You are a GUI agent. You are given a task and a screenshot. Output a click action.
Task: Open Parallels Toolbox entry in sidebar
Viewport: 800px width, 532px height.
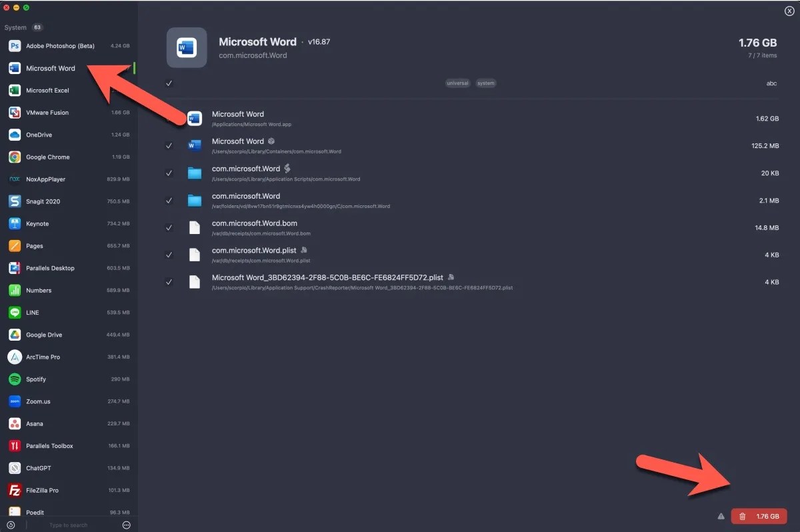pos(69,446)
